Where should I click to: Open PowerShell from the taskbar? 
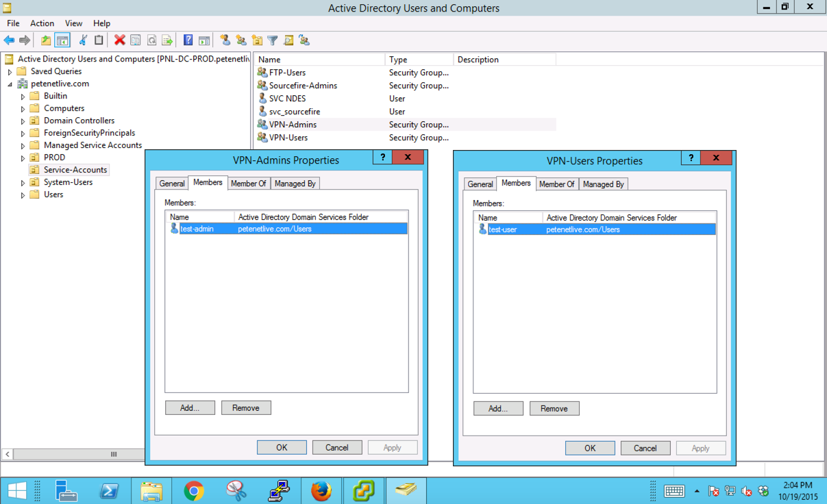pyautogui.click(x=108, y=491)
